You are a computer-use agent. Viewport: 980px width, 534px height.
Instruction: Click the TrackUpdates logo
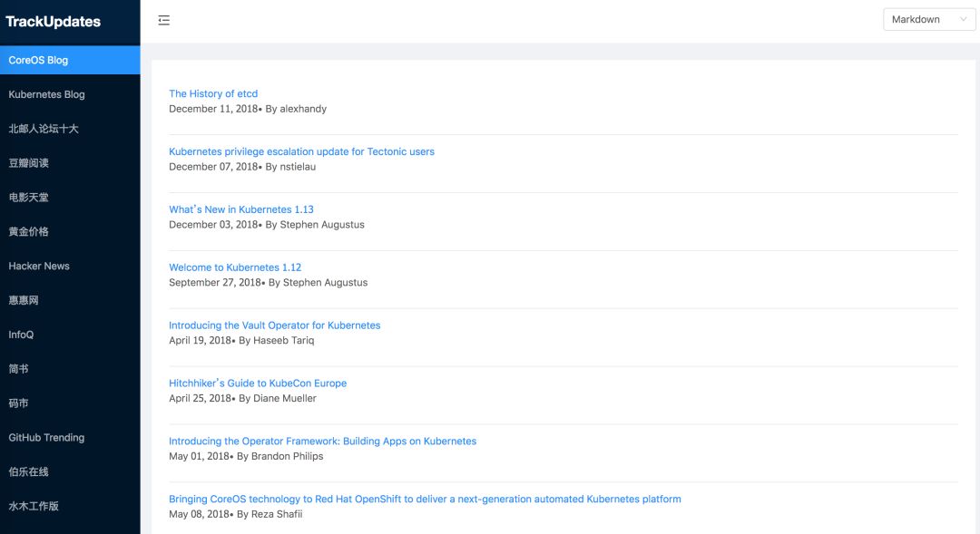point(54,21)
